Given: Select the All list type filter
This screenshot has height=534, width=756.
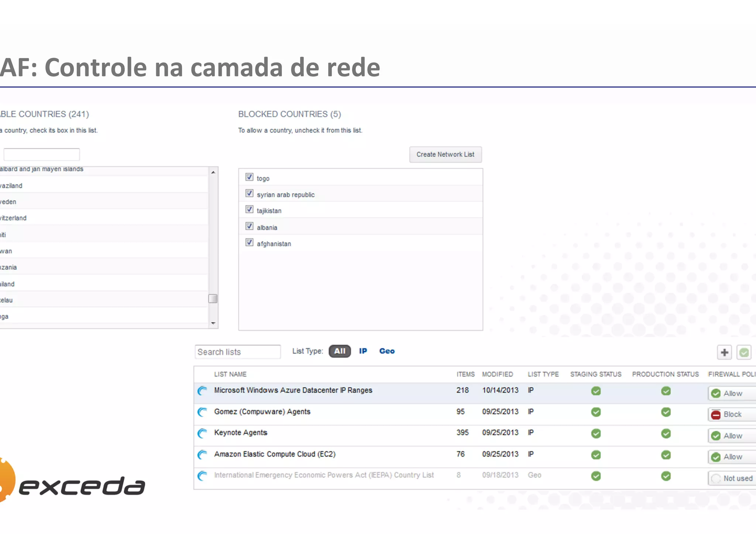Looking at the screenshot, I should coord(340,351).
